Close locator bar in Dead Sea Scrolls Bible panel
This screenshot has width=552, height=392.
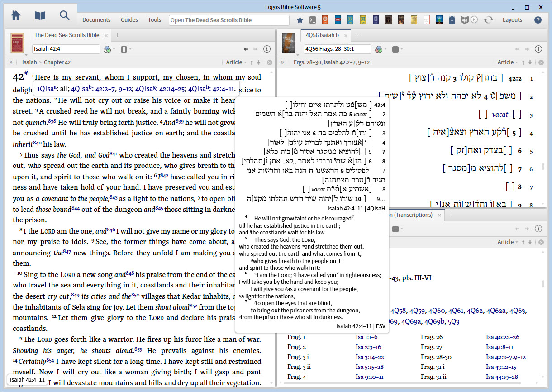tap(270, 62)
